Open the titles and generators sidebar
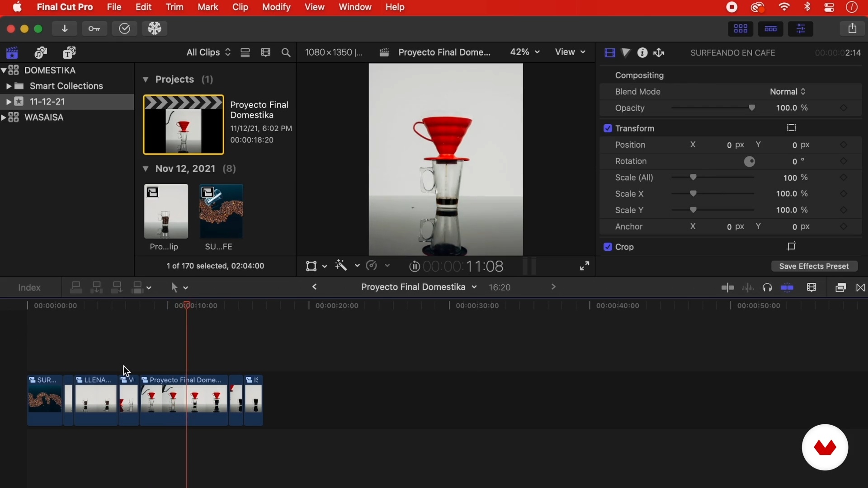Screen dimensions: 868x488 click(x=69, y=53)
